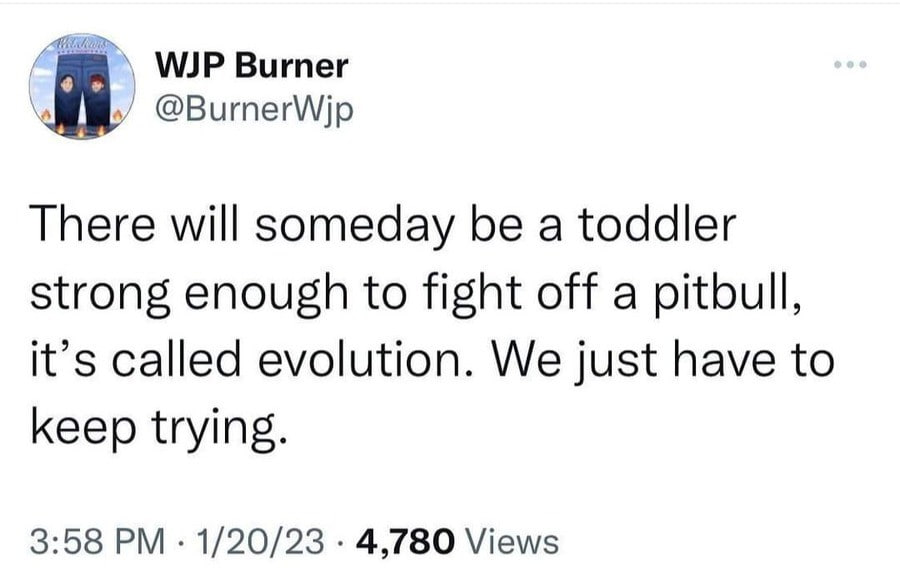Open the three-dot more options menu

(843, 66)
